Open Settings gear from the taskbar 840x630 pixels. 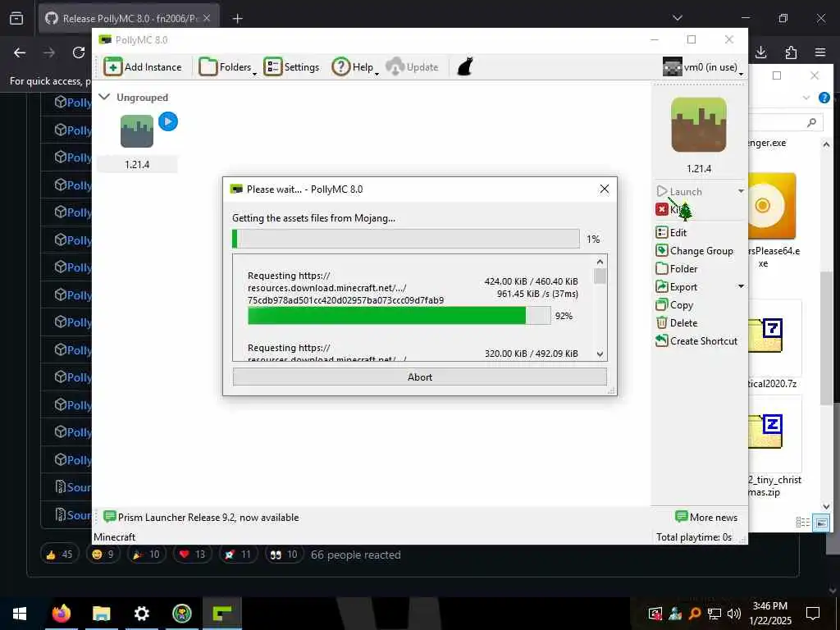click(x=141, y=614)
